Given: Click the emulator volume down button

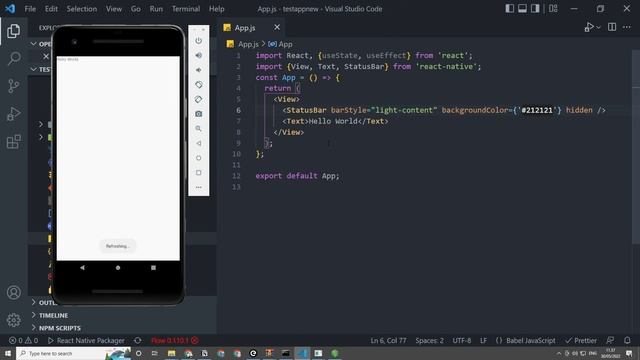Looking at the screenshot, I should click(x=198, y=70).
